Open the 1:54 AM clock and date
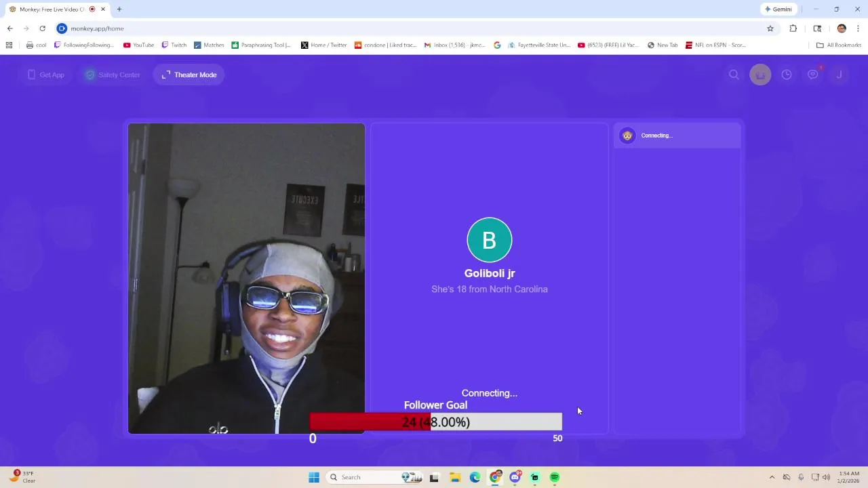868x488 pixels. point(849,477)
